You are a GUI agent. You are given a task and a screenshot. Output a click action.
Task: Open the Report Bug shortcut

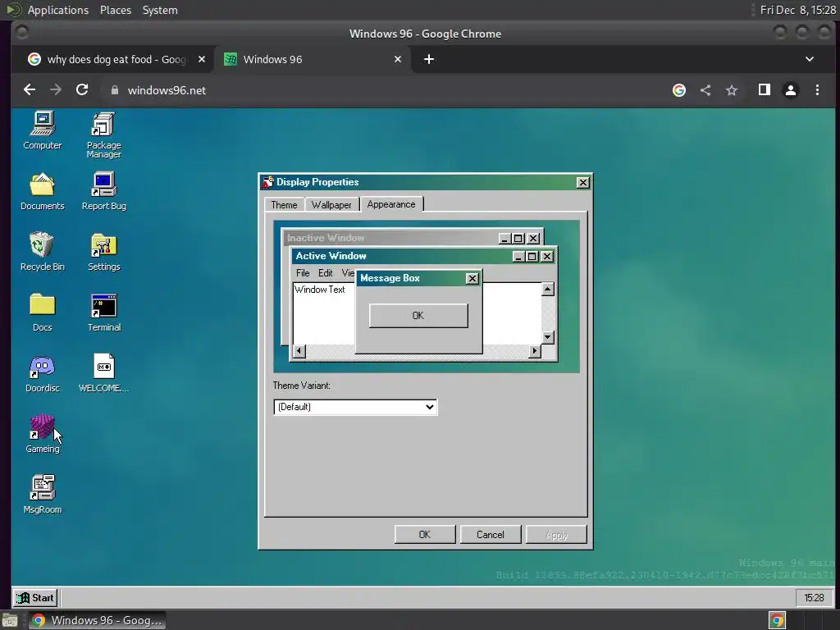pyautogui.click(x=104, y=191)
